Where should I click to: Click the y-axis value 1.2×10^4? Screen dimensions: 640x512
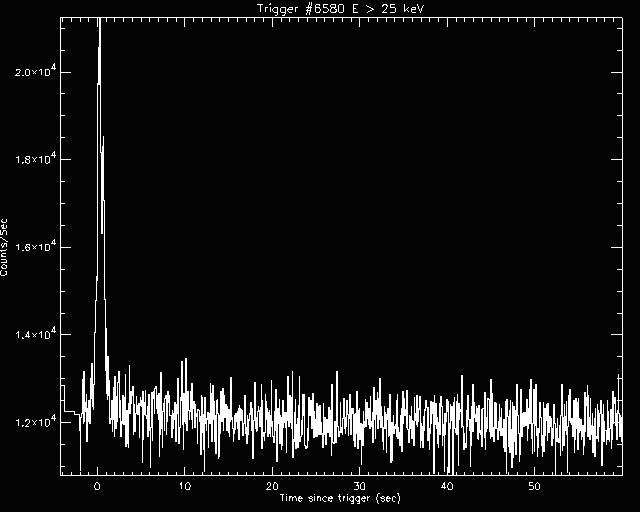tap(35, 421)
